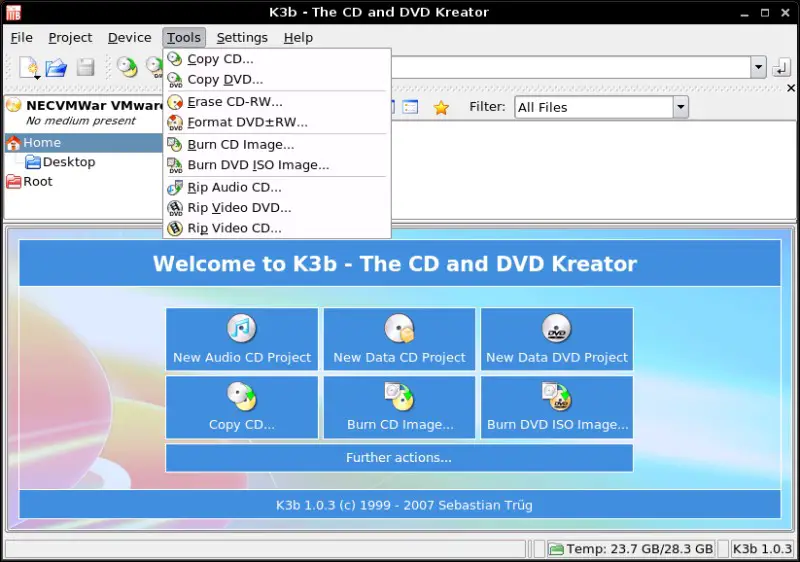The height and width of the screenshot is (562, 800).
Task: Choose Rip Video CD... menu entry
Action: [x=277, y=228]
